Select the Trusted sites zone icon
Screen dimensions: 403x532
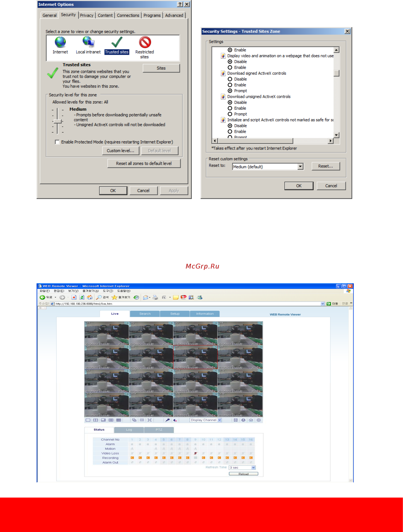pos(117,42)
